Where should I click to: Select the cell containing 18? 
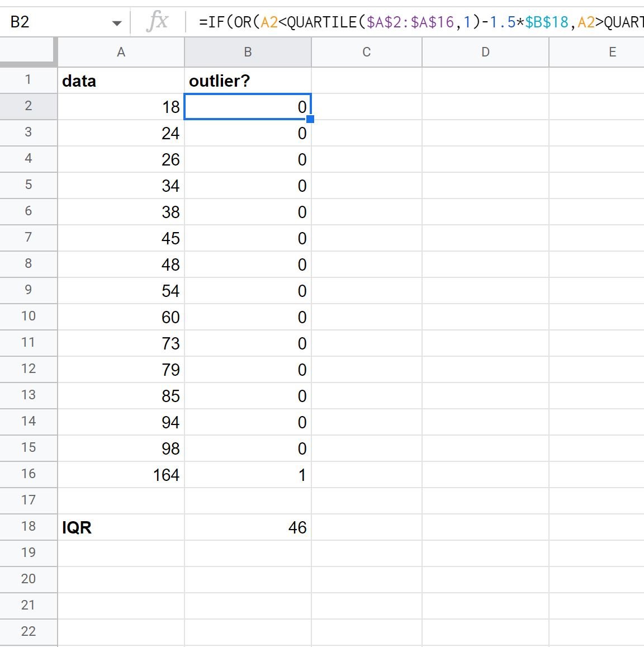click(121, 107)
